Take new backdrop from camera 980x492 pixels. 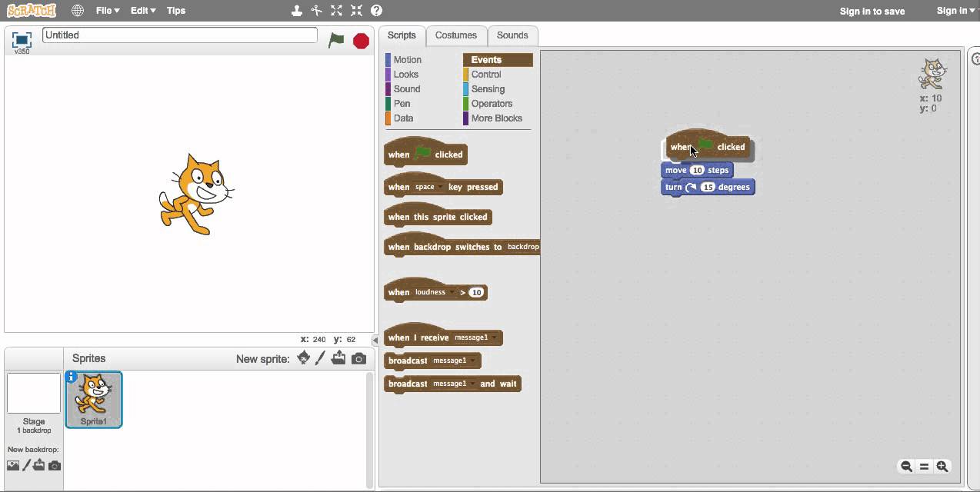(x=54, y=465)
